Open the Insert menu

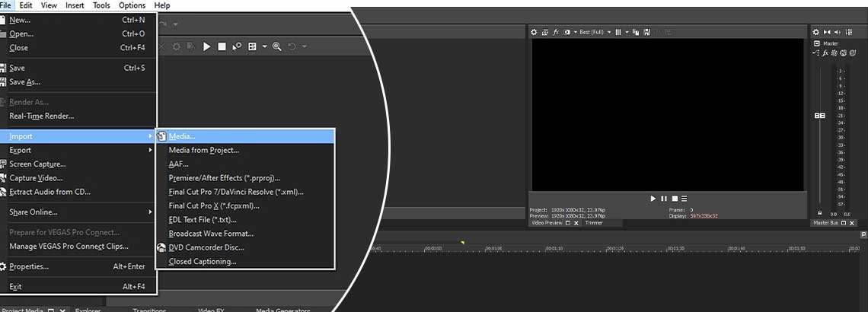(75, 5)
